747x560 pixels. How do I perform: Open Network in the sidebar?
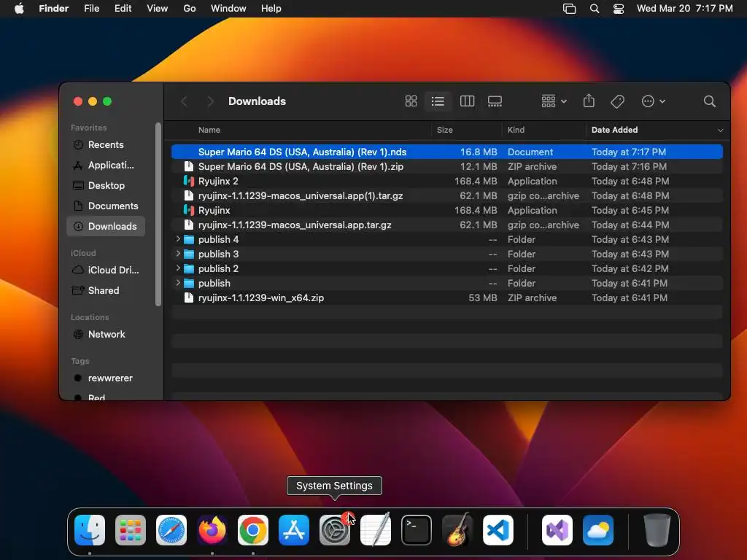click(105, 334)
